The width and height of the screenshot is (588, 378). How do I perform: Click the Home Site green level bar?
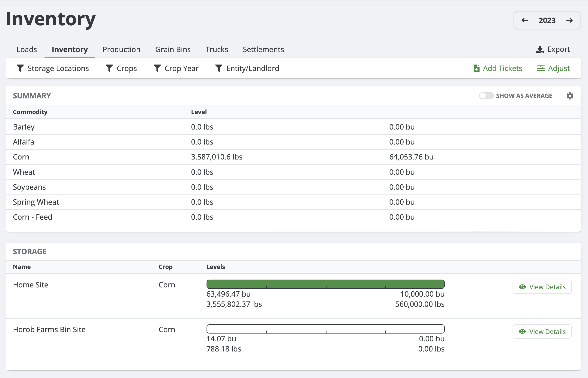[325, 284]
